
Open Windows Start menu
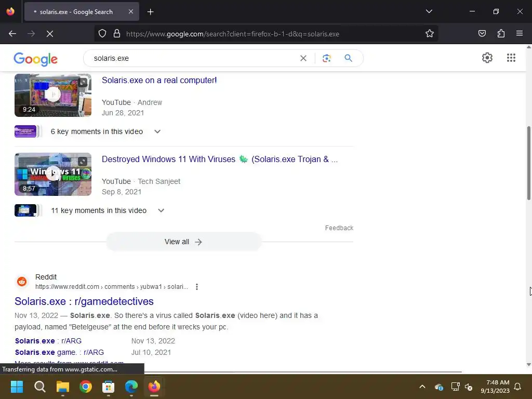point(17,387)
